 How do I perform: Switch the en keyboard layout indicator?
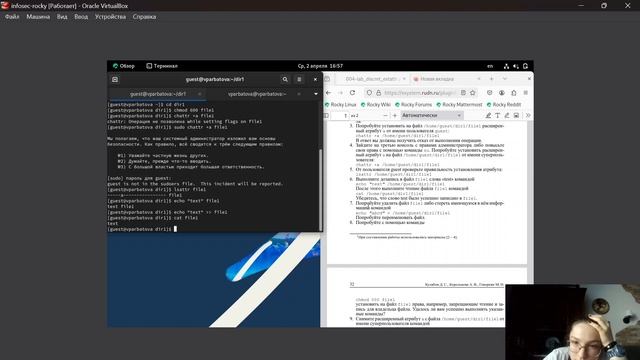coord(490,66)
